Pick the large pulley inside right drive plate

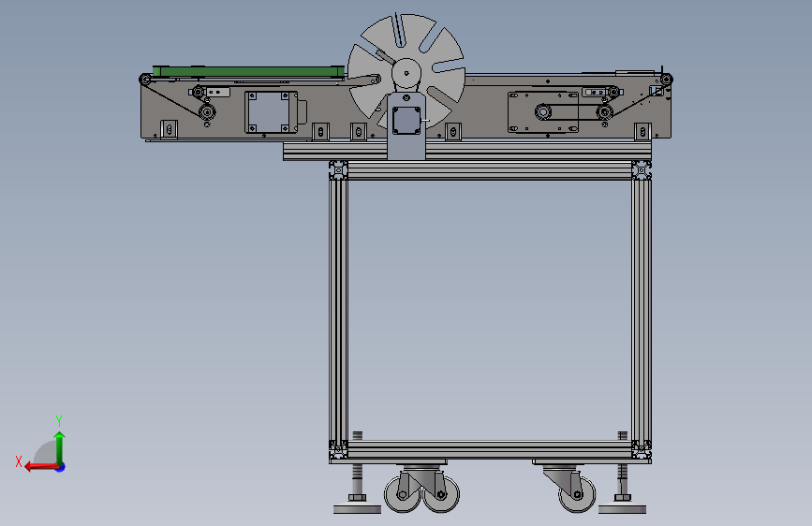point(542,111)
